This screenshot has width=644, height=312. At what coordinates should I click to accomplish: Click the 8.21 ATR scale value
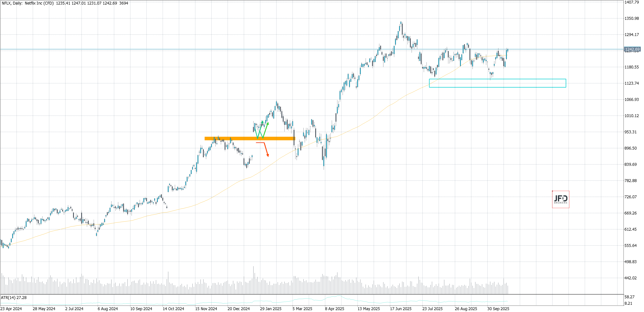[628, 304]
